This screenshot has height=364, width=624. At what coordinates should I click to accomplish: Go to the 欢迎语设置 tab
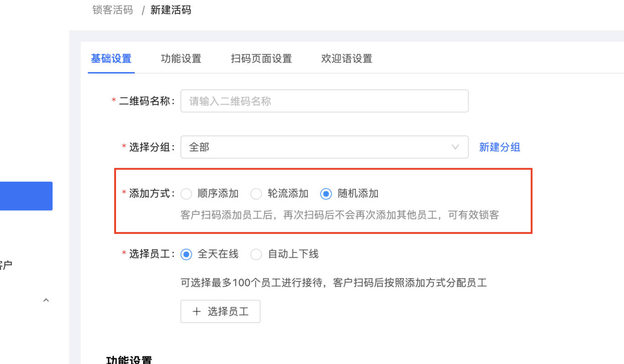(x=347, y=58)
